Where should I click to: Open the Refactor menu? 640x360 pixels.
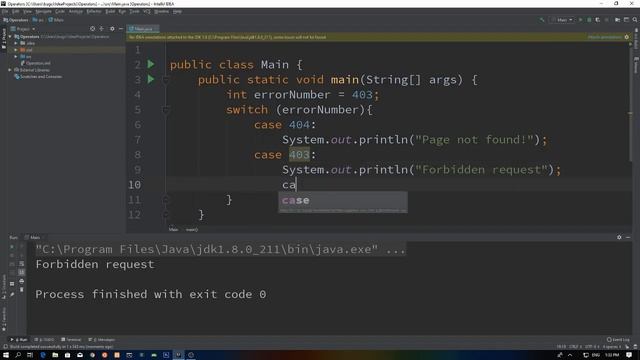click(x=93, y=11)
